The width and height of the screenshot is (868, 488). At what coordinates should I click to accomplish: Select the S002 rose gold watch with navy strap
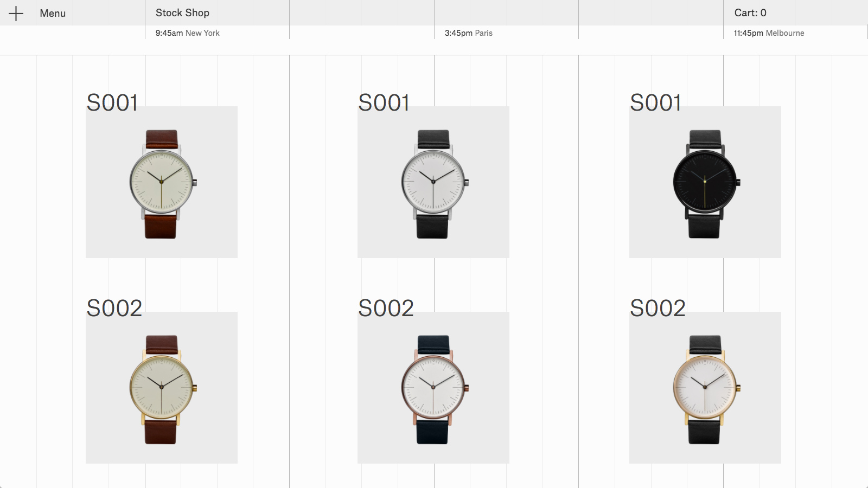click(x=433, y=388)
